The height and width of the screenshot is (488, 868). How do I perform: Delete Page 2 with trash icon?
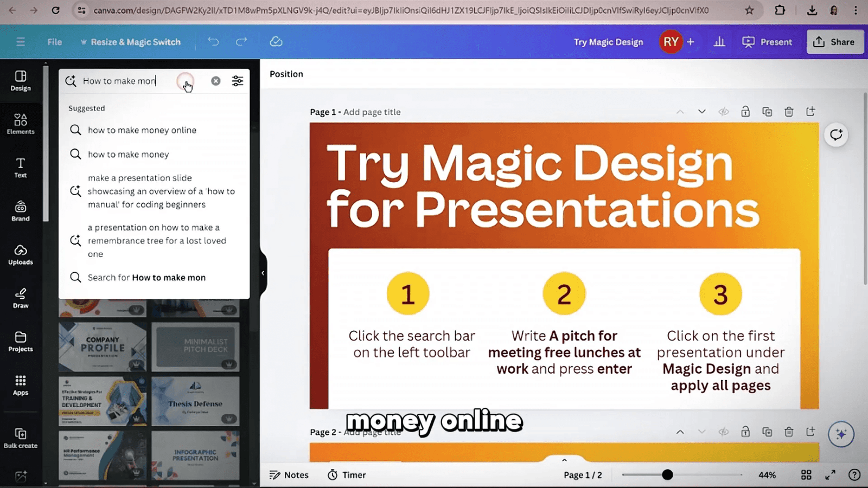click(789, 432)
